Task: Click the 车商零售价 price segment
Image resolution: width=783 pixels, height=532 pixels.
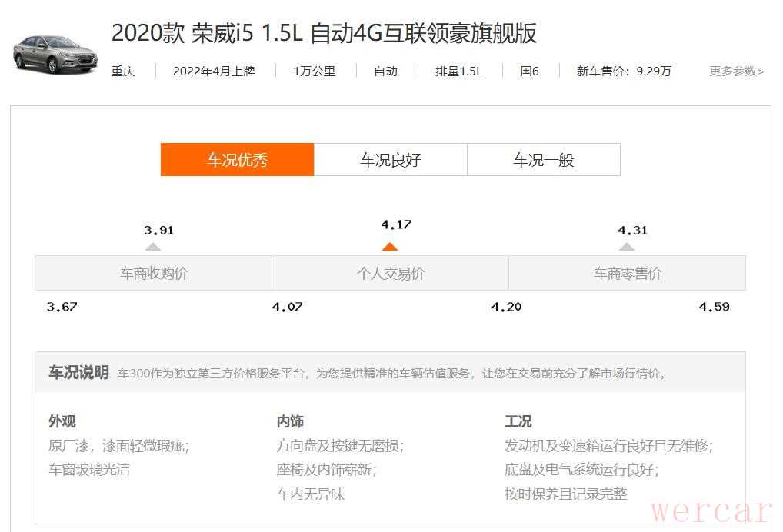Action: click(x=627, y=273)
